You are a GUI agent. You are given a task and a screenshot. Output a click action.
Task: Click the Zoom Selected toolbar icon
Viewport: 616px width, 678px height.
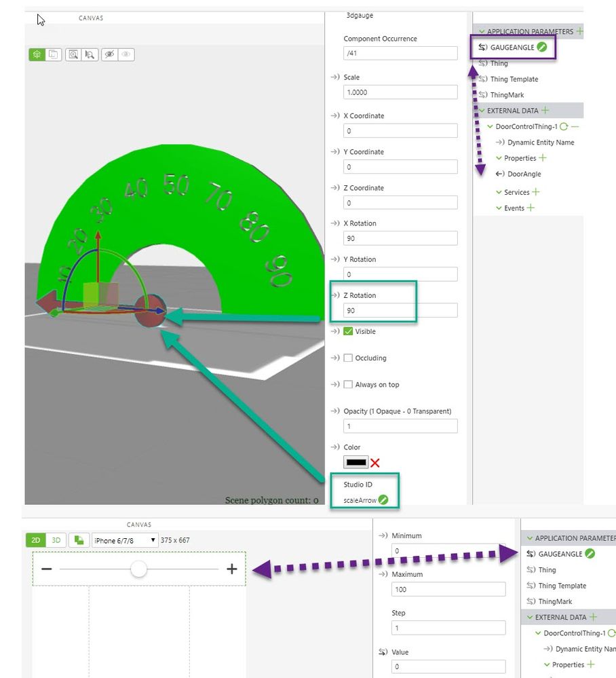coord(90,54)
